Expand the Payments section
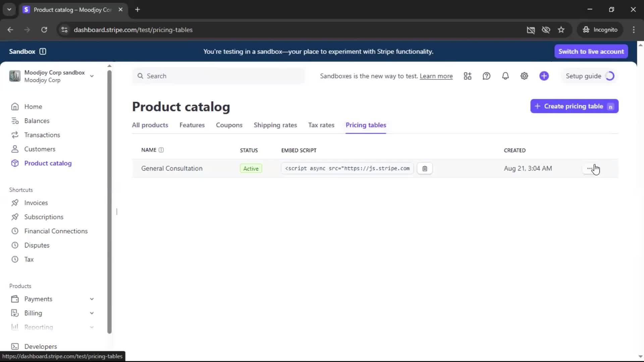The width and height of the screenshot is (644, 362). point(92,299)
